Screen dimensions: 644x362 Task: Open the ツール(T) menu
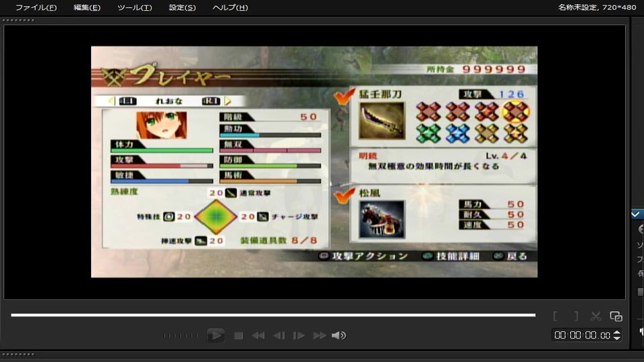(135, 7)
